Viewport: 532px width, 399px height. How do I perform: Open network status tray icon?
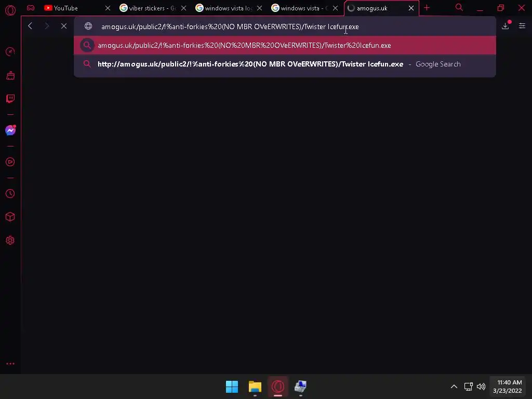[x=469, y=387]
